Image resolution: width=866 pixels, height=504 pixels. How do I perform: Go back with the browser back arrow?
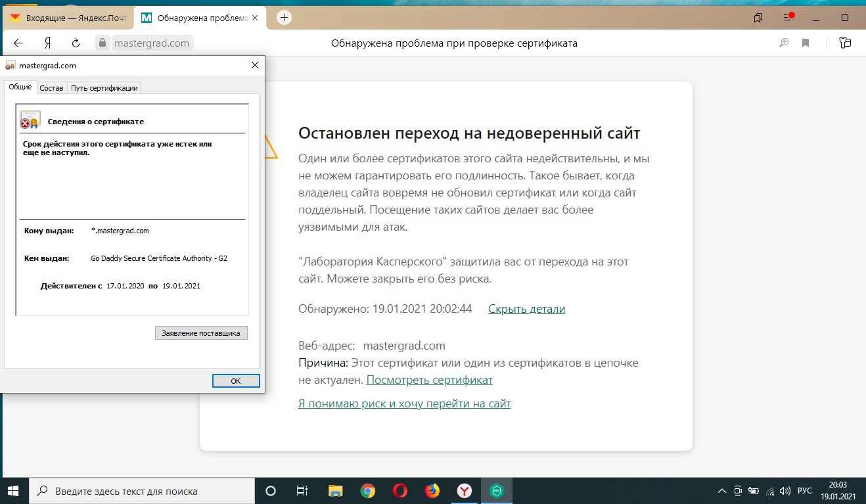pos(18,43)
